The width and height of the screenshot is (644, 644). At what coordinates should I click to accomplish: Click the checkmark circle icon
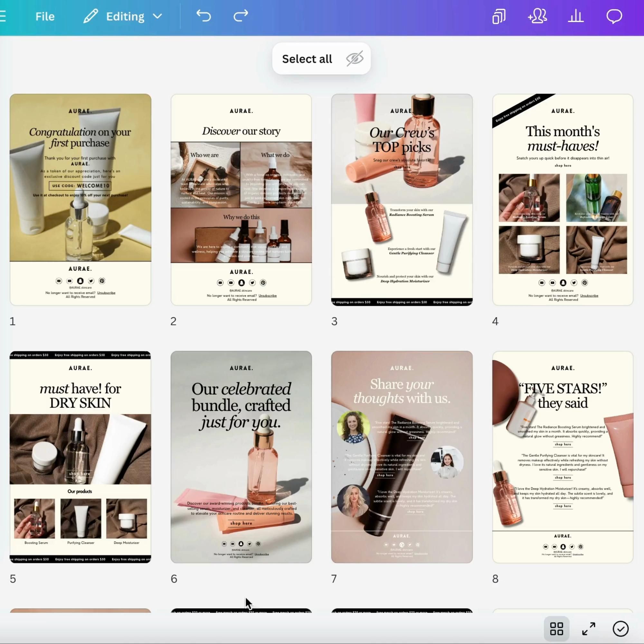(620, 629)
